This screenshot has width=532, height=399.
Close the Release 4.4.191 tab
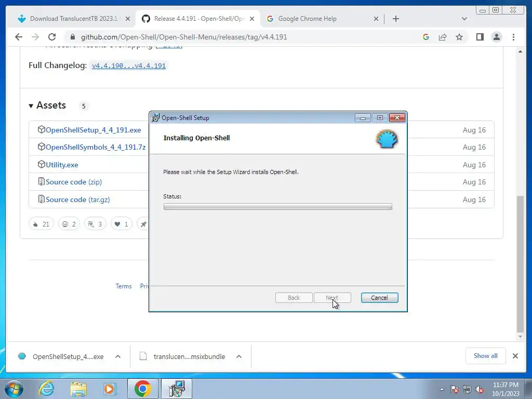pyautogui.click(x=252, y=19)
